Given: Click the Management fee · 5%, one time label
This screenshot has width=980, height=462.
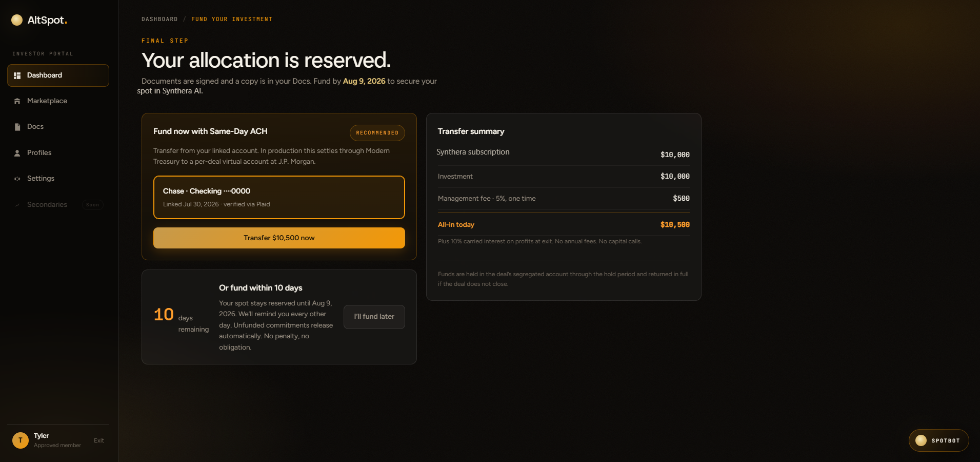Looking at the screenshot, I should coord(487,199).
